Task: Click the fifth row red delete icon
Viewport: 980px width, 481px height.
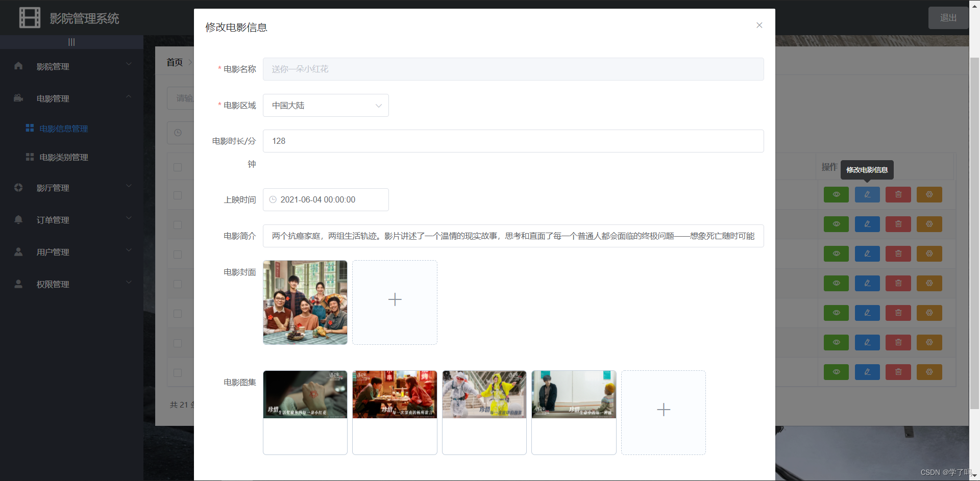Action: pyautogui.click(x=898, y=313)
